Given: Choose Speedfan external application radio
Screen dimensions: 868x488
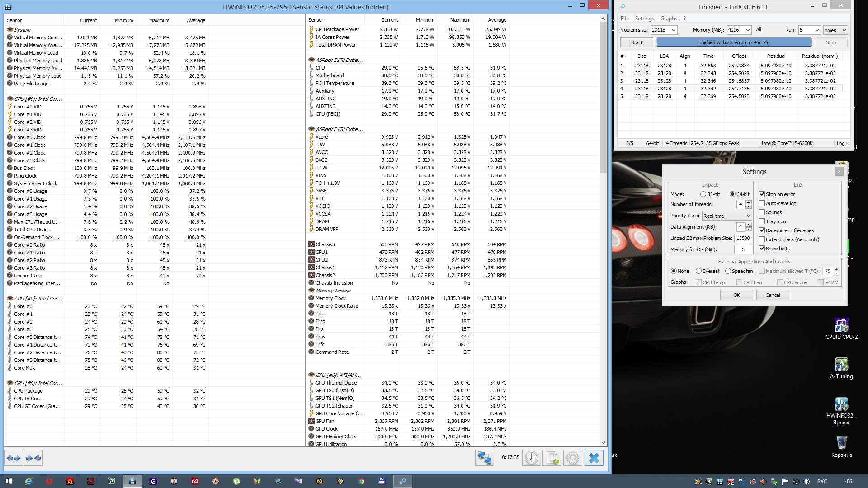Looking at the screenshot, I should click(x=728, y=271).
